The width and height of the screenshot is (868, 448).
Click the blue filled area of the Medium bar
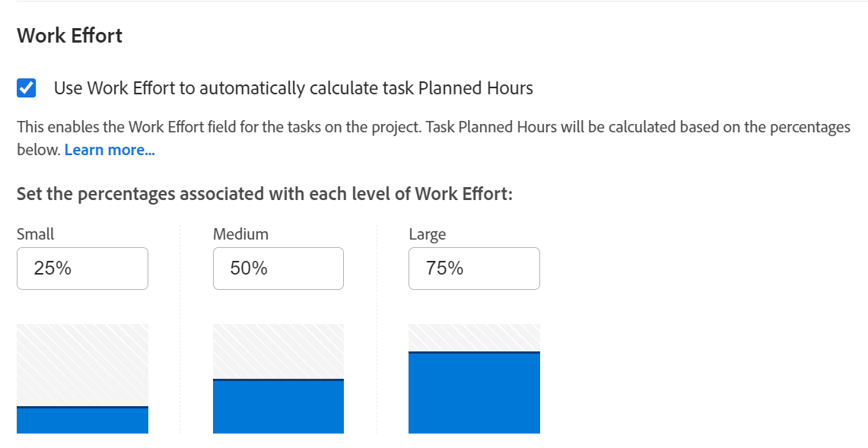pyautogui.click(x=278, y=408)
